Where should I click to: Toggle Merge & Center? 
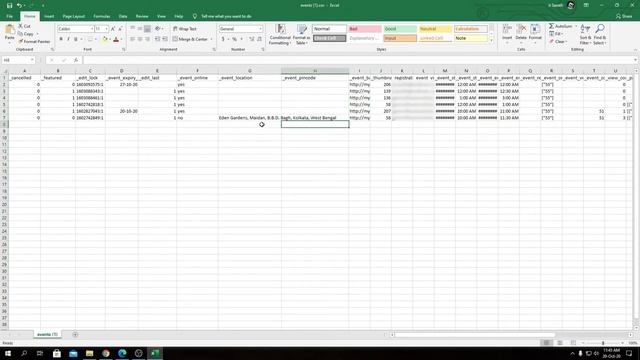(190, 39)
